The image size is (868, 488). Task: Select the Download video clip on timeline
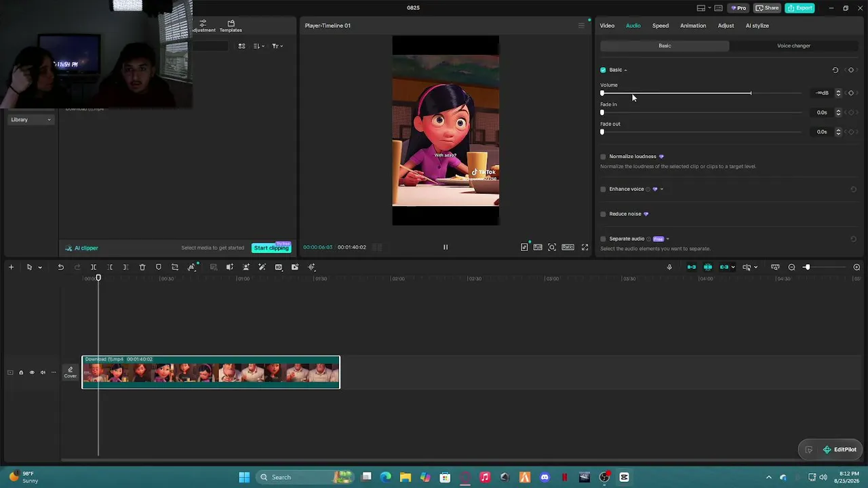tap(211, 372)
